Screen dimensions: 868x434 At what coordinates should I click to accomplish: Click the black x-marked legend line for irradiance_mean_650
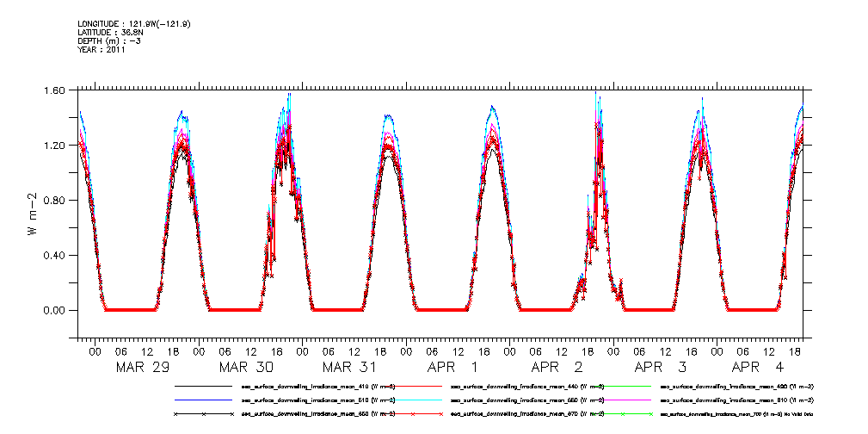pyautogui.click(x=203, y=414)
